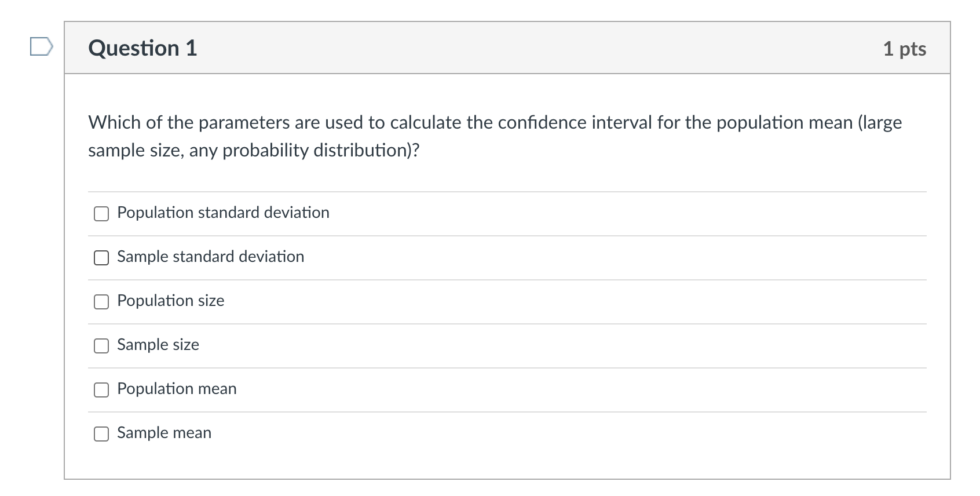Mark the Sample mean checkbox
This screenshot has width=980, height=496.
101,434
